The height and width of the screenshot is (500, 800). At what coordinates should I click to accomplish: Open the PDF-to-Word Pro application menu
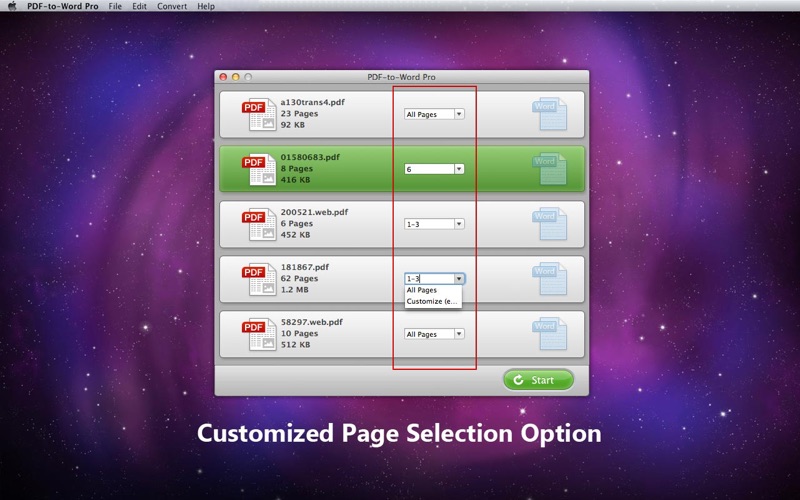click(x=63, y=6)
